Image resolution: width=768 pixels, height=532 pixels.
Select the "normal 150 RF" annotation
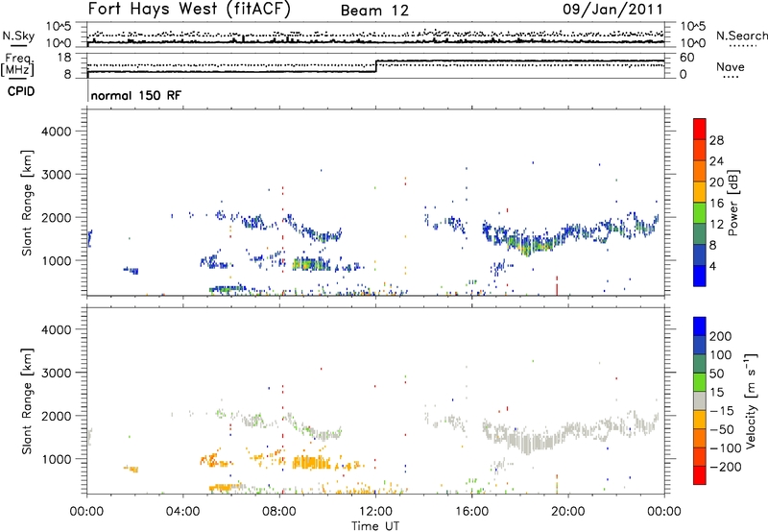tap(135, 95)
